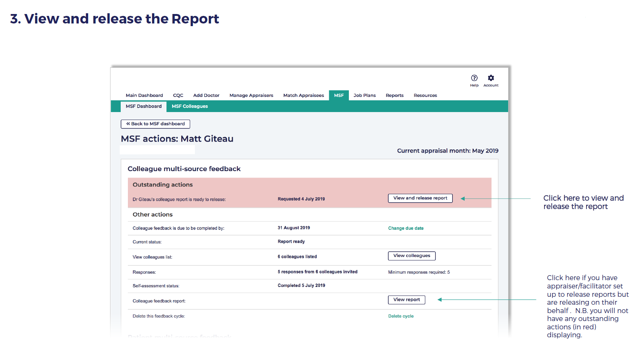Click Change due date link

click(406, 228)
